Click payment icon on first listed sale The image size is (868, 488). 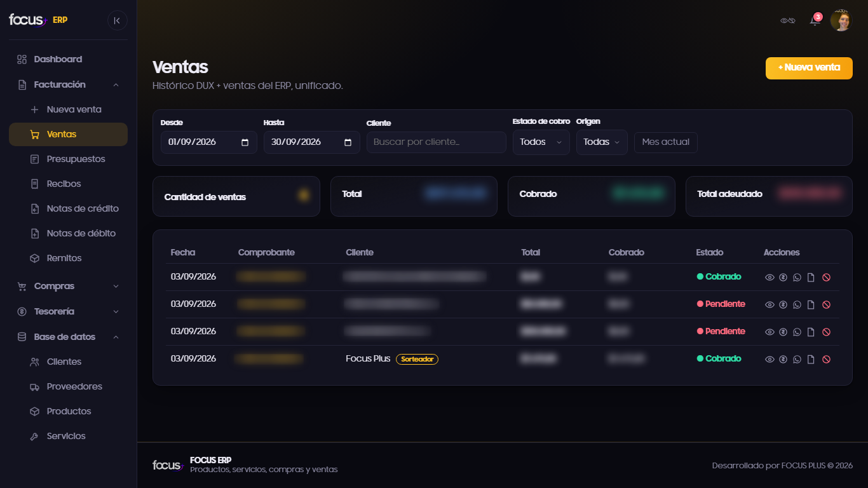coord(783,278)
